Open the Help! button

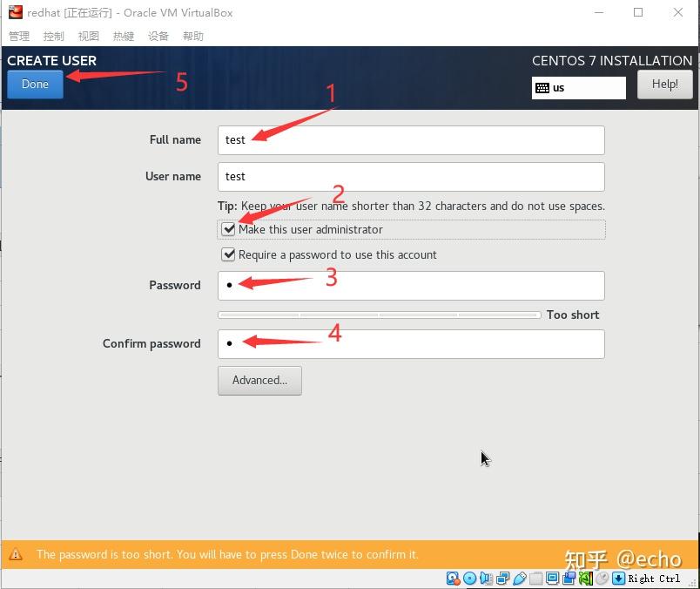(x=665, y=84)
